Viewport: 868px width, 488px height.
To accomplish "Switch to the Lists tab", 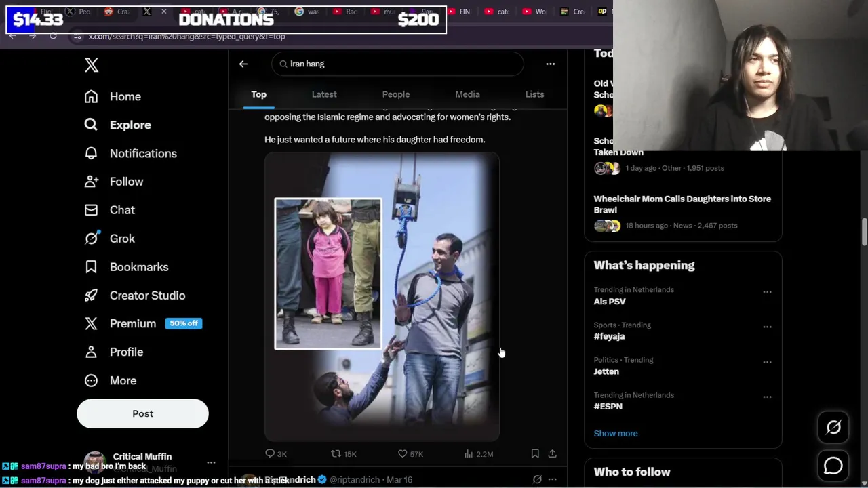I will pyautogui.click(x=534, y=94).
